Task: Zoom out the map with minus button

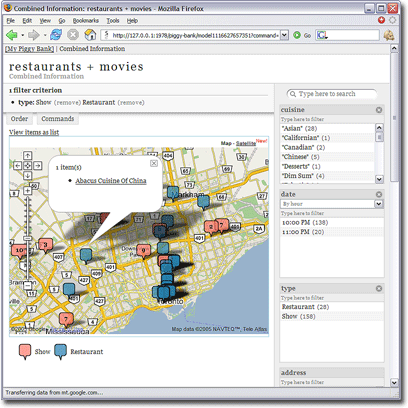Action: pos(28,285)
